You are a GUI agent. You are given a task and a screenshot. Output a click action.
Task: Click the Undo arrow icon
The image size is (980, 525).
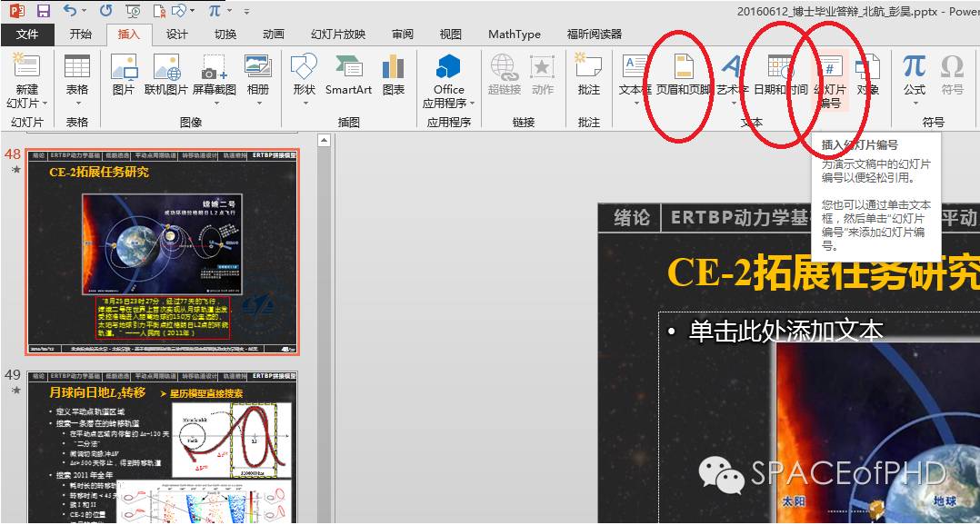pyautogui.click(x=70, y=11)
